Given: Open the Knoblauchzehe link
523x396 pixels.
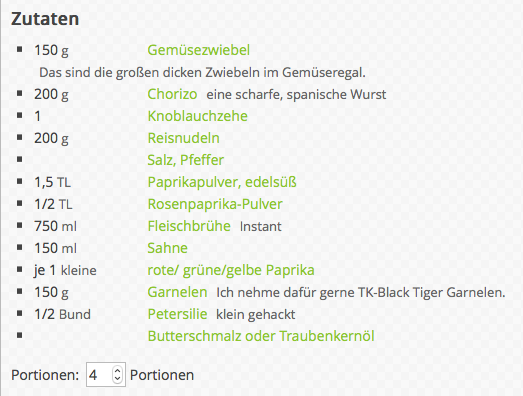Looking at the screenshot, I should (x=197, y=116).
